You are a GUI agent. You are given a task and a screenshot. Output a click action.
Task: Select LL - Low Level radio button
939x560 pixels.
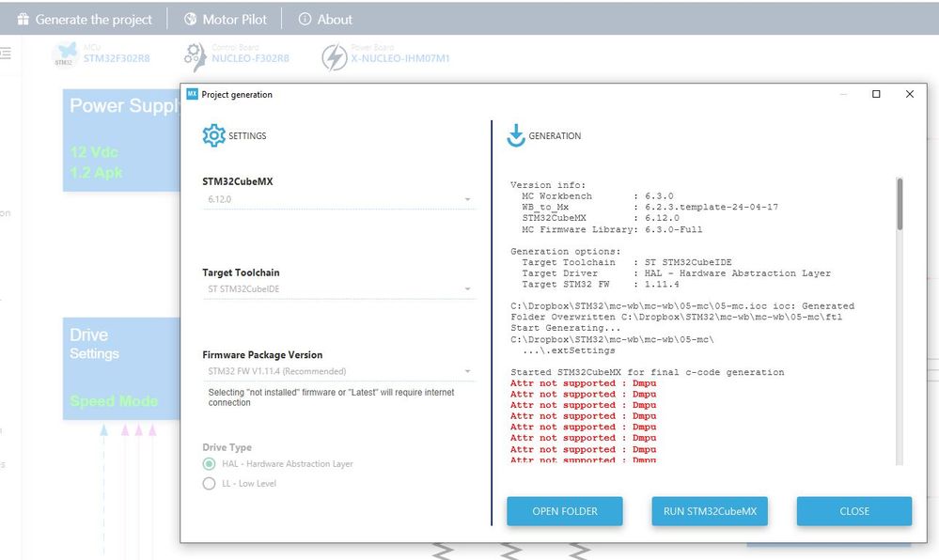[x=209, y=483]
